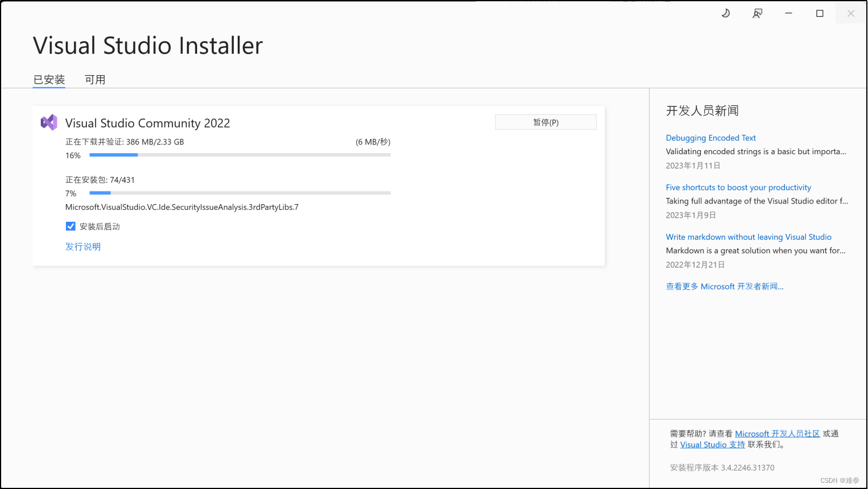Click the Taking full advantage summary text
The image size is (868, 489).
[x=757, y=201]
